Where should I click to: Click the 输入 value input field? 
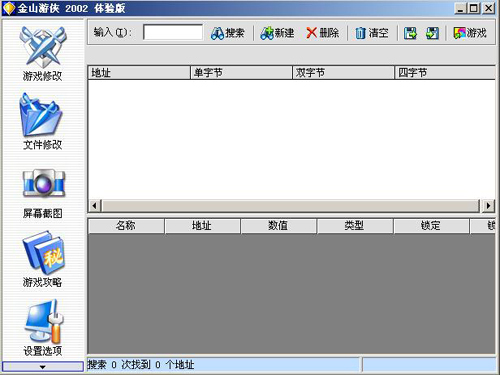click(173, 32)
